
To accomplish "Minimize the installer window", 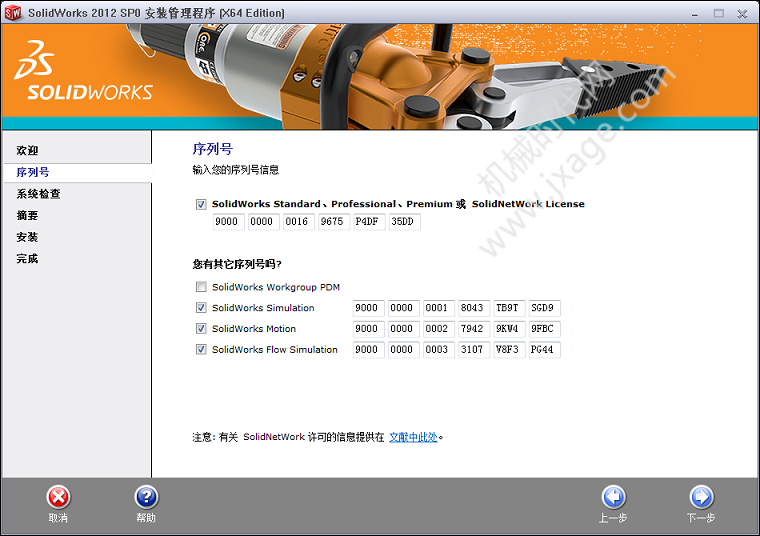I will click(x=695, y=14).
